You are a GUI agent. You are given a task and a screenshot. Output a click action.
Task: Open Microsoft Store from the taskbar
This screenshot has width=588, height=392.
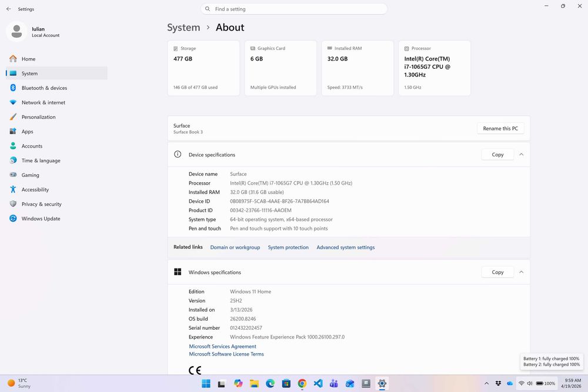(286, 383)
